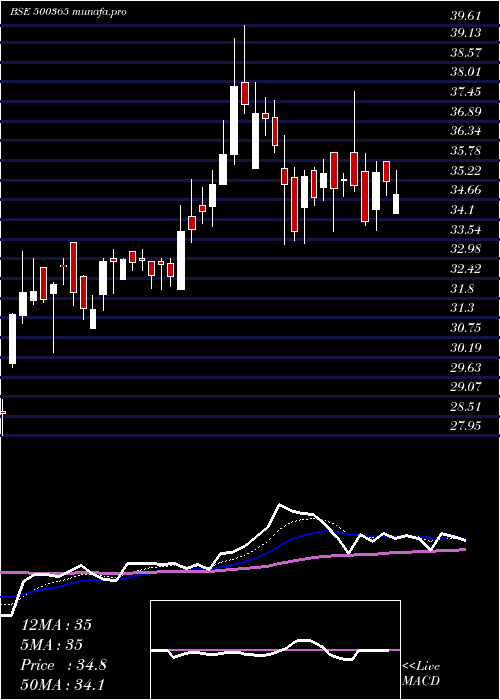Image resolution: width=500 pixels, height=700 pixels.
Task: Click the first white candlestick near 30
Action: click(12, 339)
